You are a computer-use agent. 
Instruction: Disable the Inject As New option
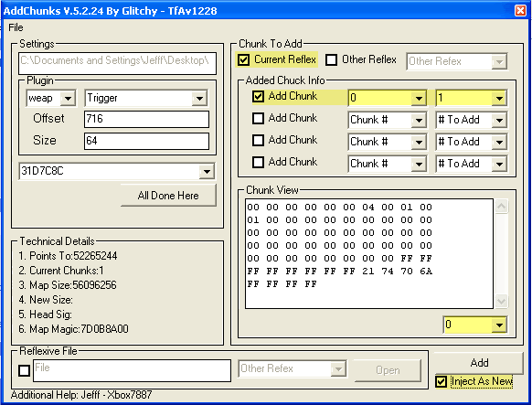click(442, 381)
